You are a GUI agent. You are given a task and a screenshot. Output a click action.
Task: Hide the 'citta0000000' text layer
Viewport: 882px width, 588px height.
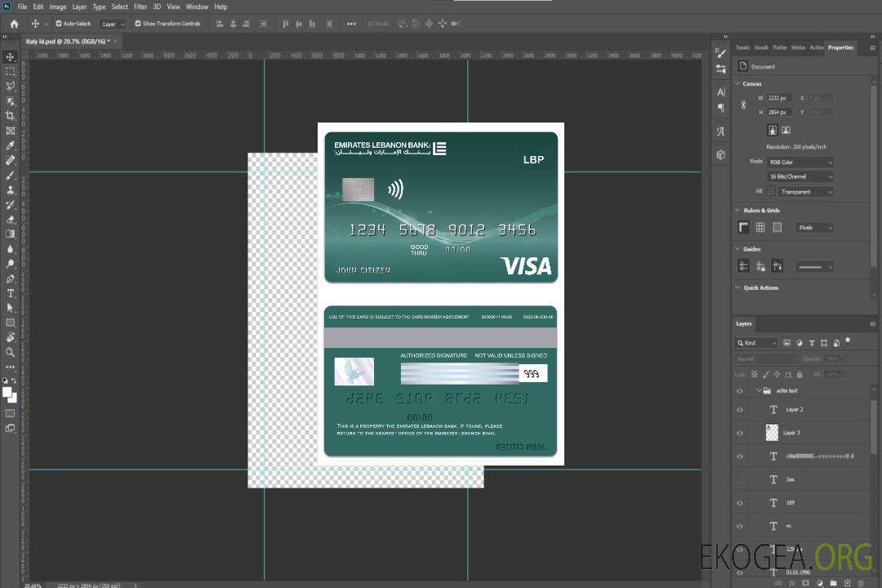tap(740, 457)
